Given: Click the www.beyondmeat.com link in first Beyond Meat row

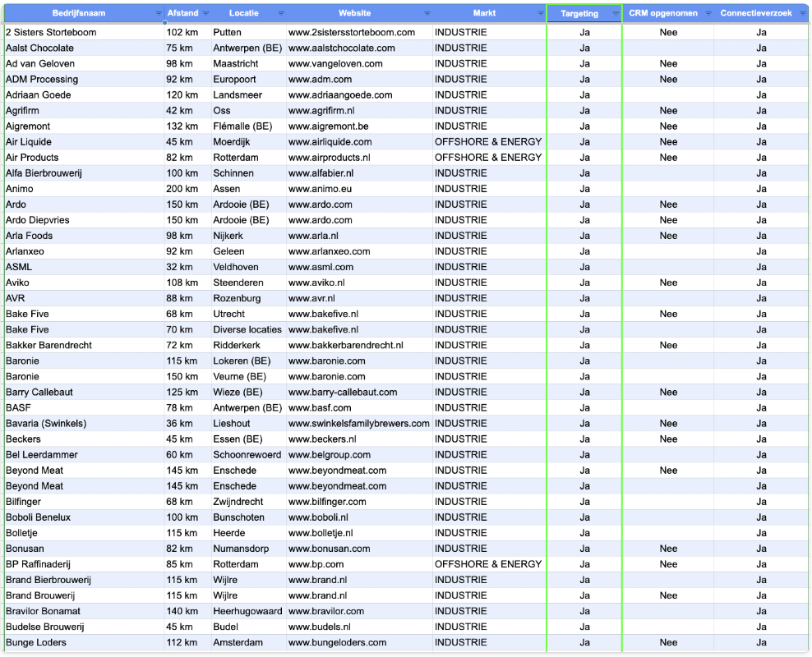Looking at the screenshot, I should coord(337,471).
